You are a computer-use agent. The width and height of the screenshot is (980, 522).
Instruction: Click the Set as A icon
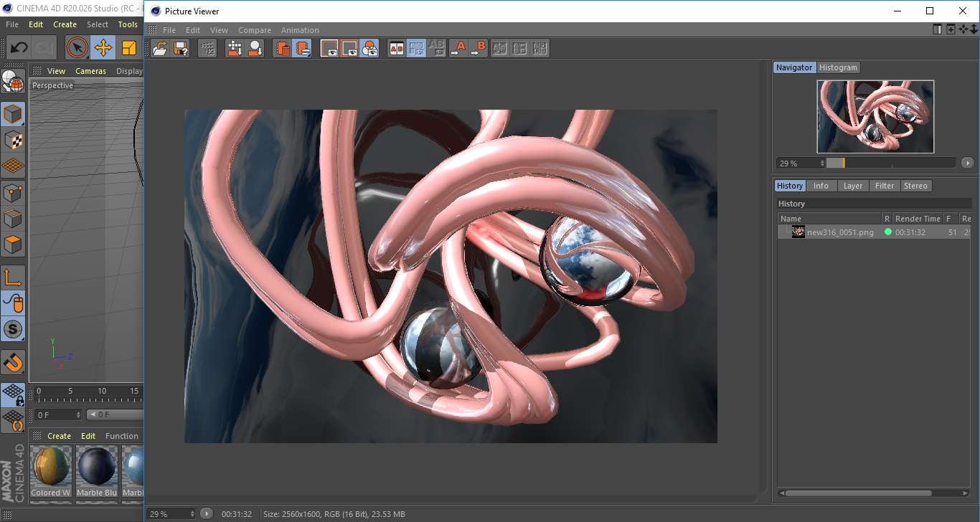pos(458,49)
